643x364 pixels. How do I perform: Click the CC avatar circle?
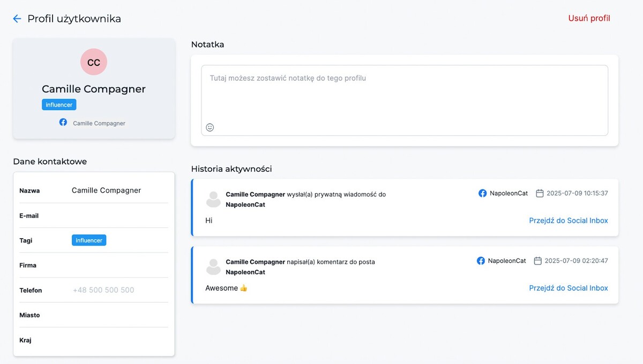pyautogui.click(x=94, y=62)
